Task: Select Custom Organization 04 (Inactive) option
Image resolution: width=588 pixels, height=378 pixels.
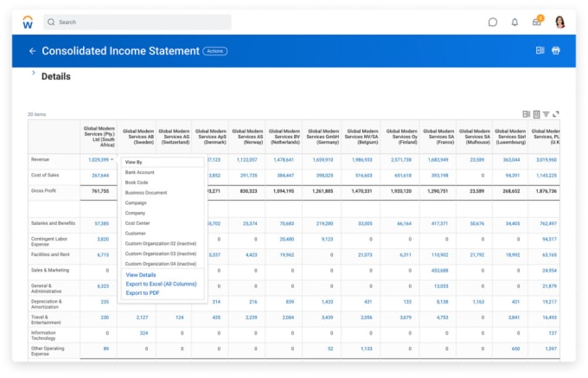Action: (x=161, y=264)
